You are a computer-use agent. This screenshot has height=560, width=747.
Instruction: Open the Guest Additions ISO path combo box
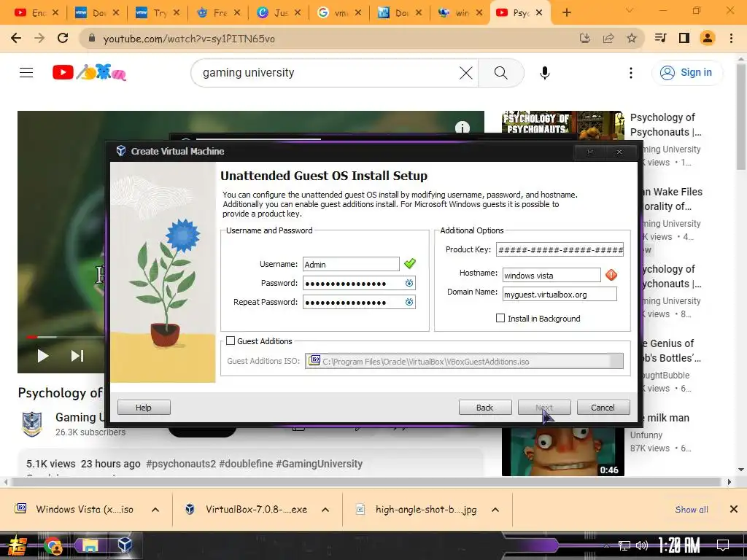tap(464, 361)
